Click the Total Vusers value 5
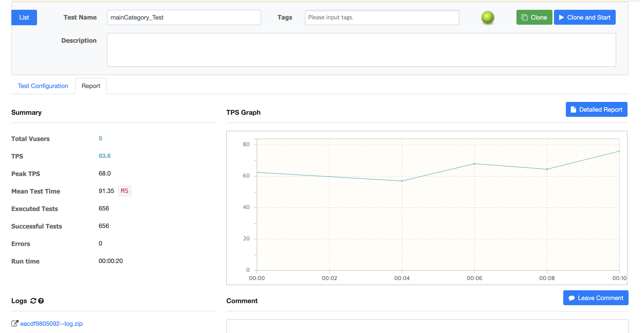This screenshot has width=644, height=333. click(x=100, y=138)
